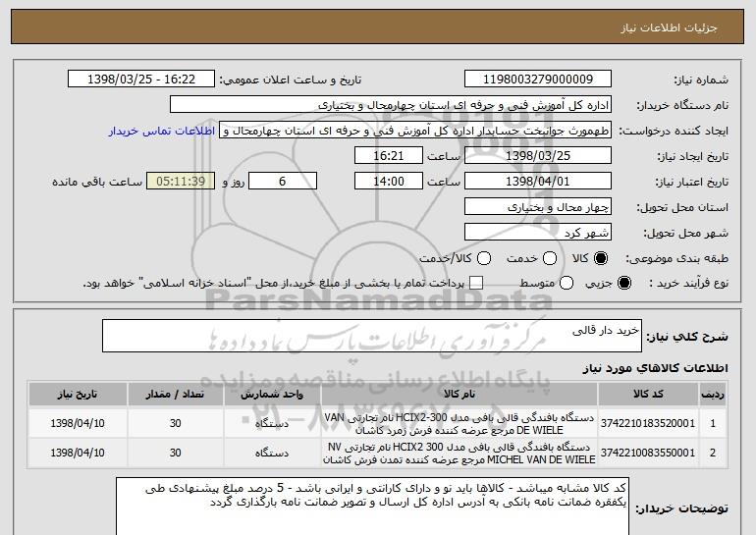Screen dimensions: 756x535
Task: Click validity date field 1398/04/01
Action: (538, 182)
